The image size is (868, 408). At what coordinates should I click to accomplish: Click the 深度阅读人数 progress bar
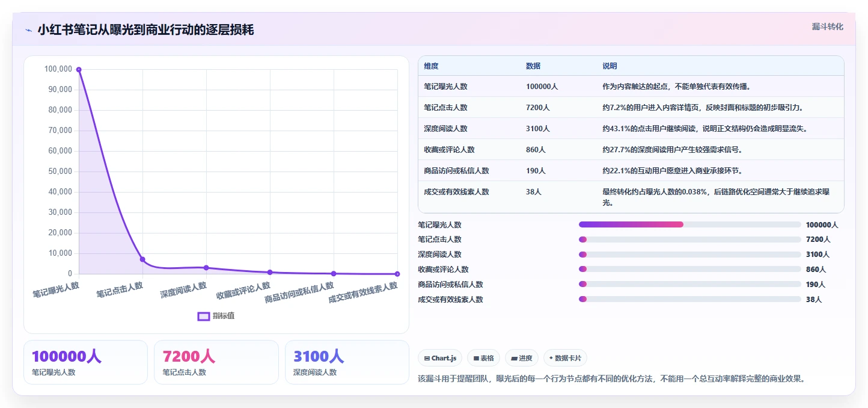click(x=689, y=255)
